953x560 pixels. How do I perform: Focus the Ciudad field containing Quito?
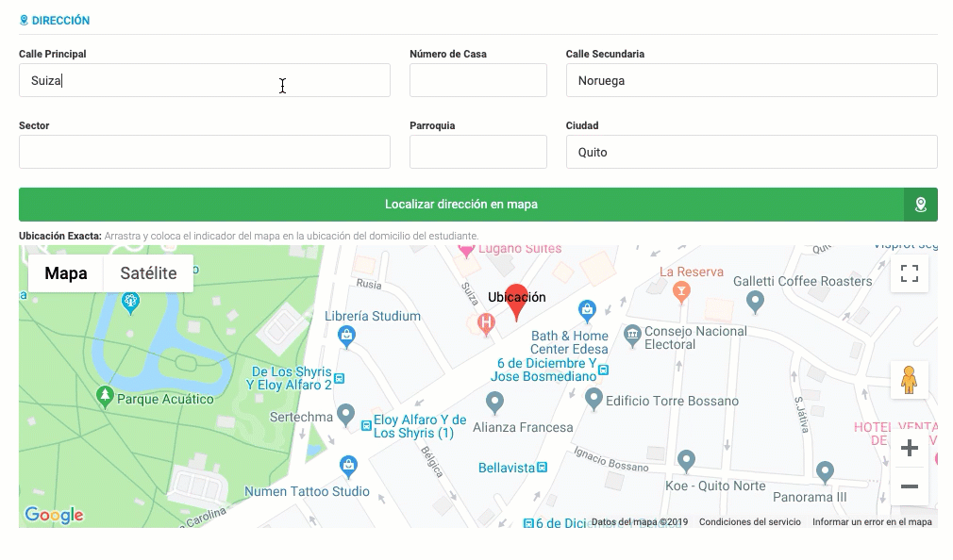point(751,152)
